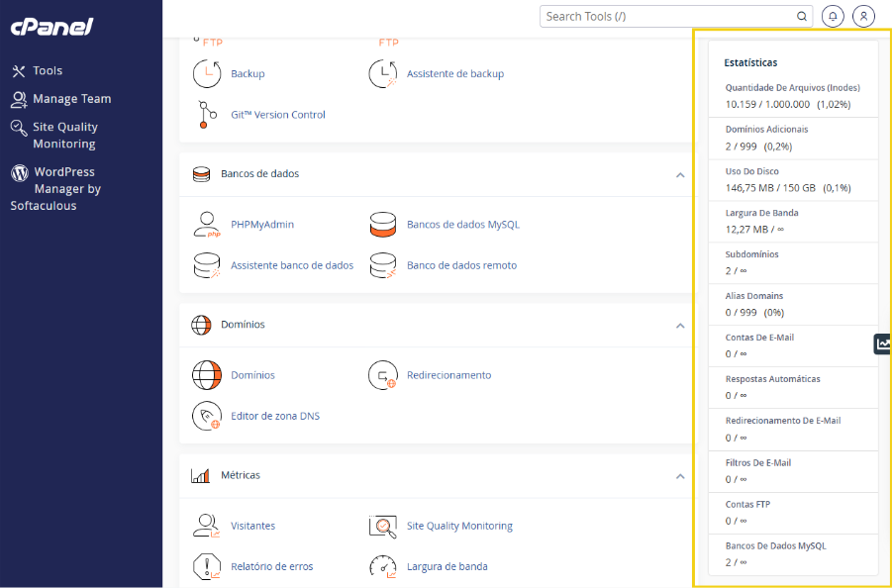Open the Largura de banda gauge icon
The image size is (892, 588).
click(x=383, y=566)
